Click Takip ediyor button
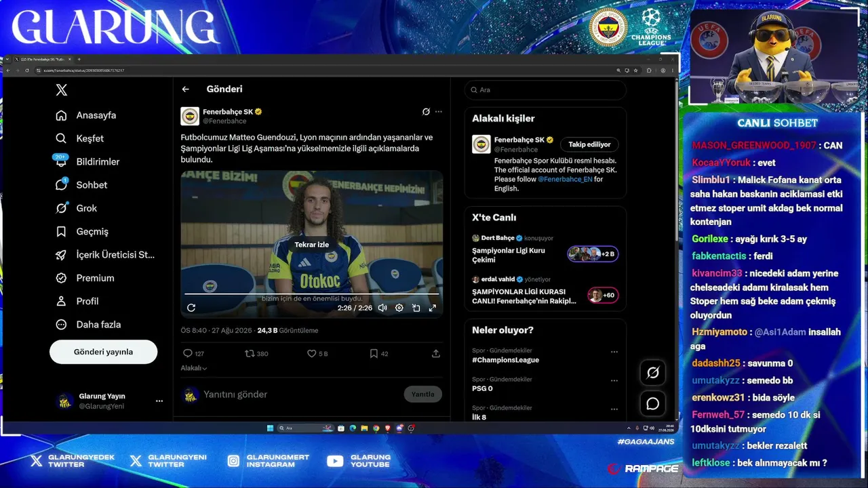 pos(589,144)
